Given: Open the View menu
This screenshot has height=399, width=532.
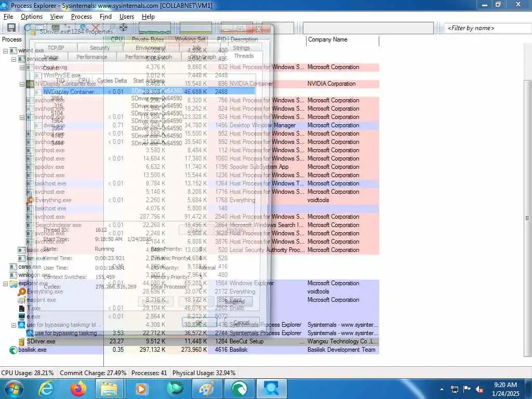Looking at the screenshot, I should [x=57, y=17].
